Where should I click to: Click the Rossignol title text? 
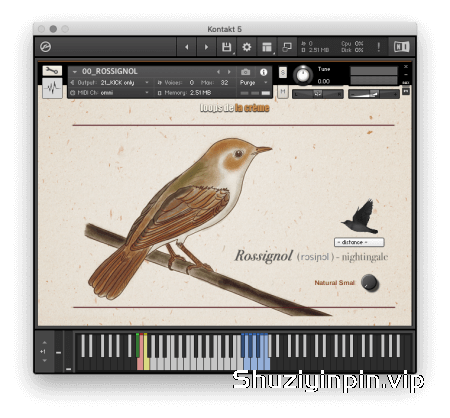point(264,256)
